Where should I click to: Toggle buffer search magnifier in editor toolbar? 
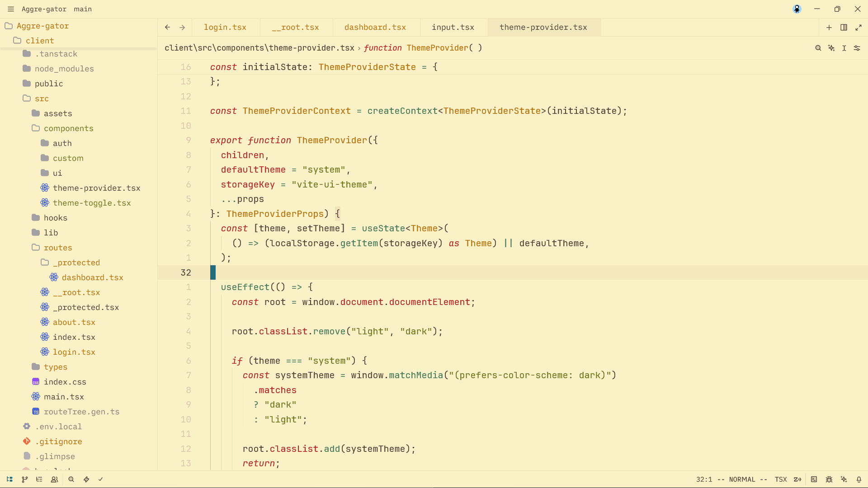click(x=818, y=48)
